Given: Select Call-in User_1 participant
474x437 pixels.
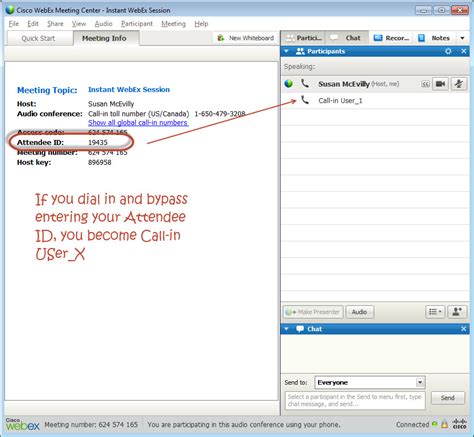Looking at the screenshot, I should coord(375,101).
